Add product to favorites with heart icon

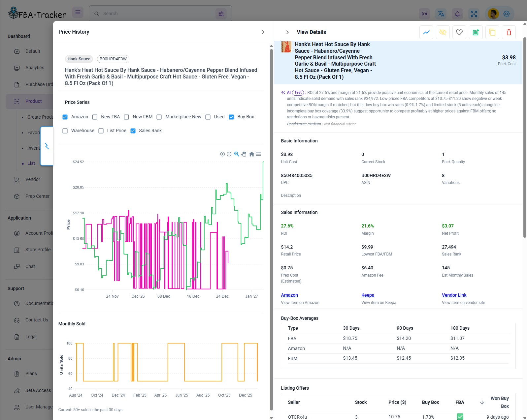[459, 32]
